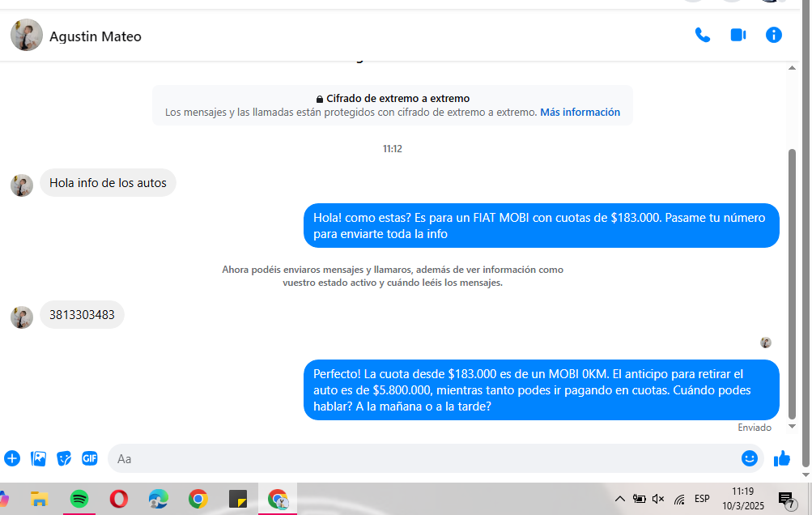Screen dimensions: 812x515
Task: Attach a photo or file
Action: pyautogui.click(x=38, y=458)
